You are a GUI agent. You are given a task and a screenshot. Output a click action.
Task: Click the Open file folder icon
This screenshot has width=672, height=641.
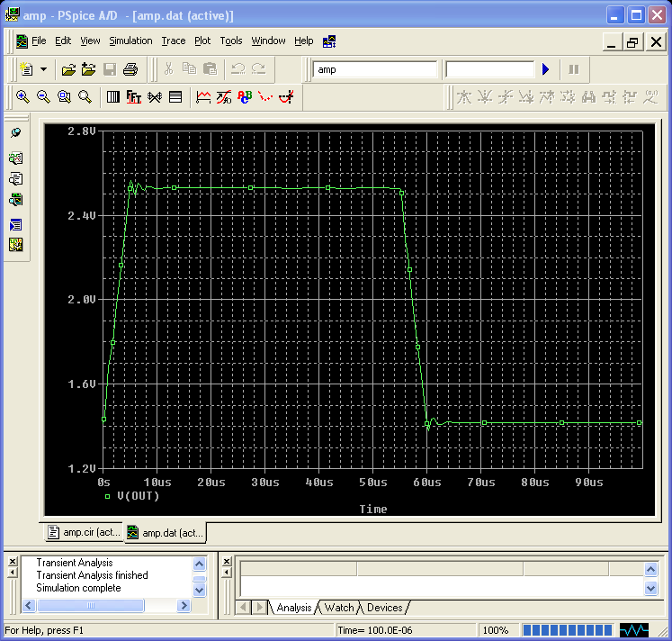tap(68, 69)
